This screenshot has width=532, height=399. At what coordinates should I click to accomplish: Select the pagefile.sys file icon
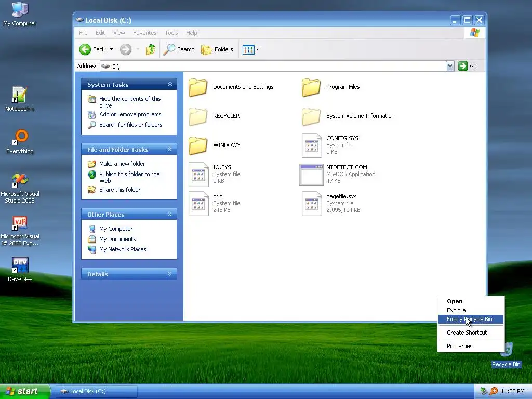[x=312, y=204]
